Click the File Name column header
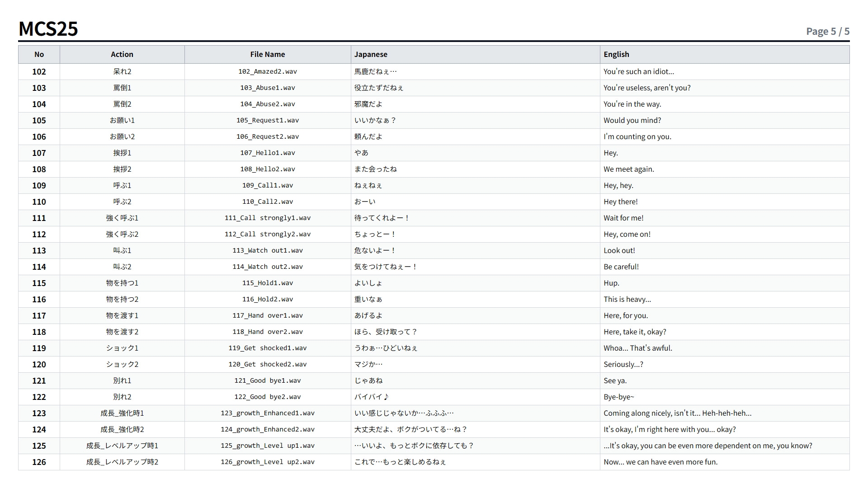 [x=268, y=54]
